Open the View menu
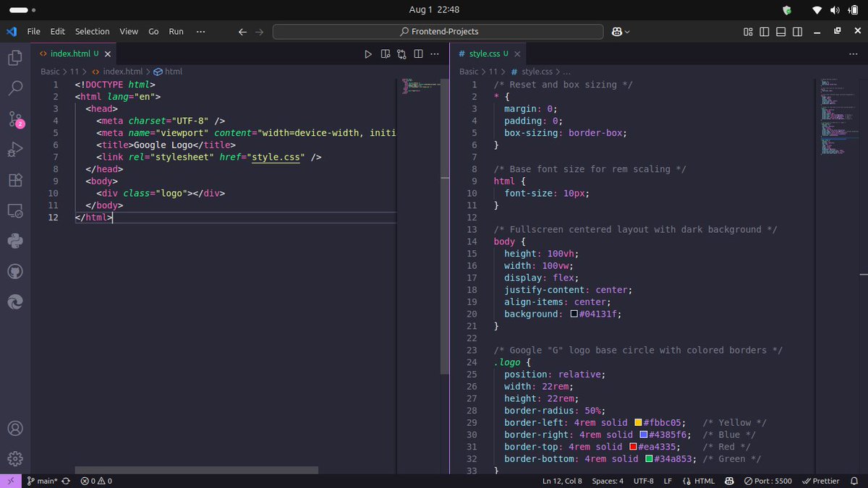The width and height of the screenshot is (868, 488). (129, 32)
